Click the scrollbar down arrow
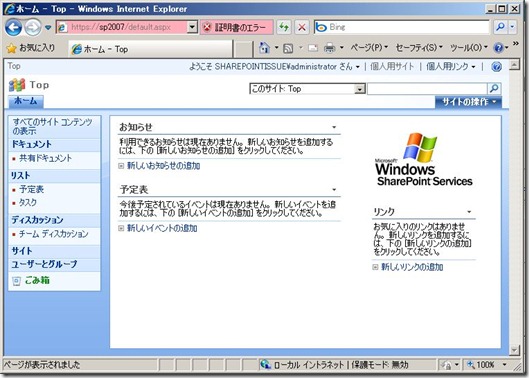529x378 pixels. pyautogui.click(x=514, y=350)
